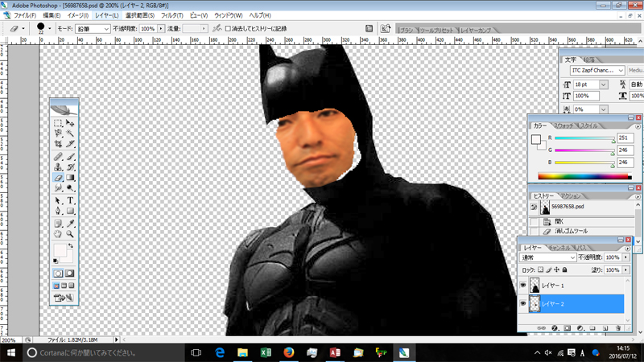This screenshot has height=362, width=644.
Task: Select the Brush tool
Action: pyautogui.click(x=70, y=157)
